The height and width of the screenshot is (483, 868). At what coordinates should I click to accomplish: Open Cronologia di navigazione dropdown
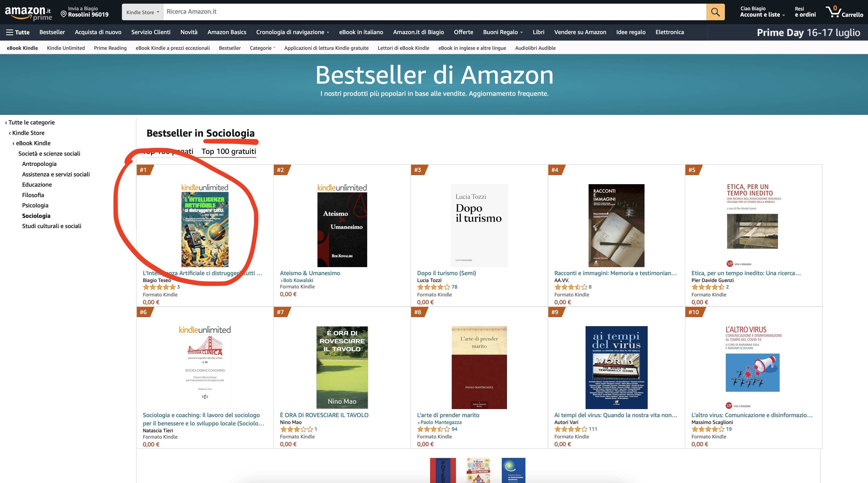click(x=293, y=32)
